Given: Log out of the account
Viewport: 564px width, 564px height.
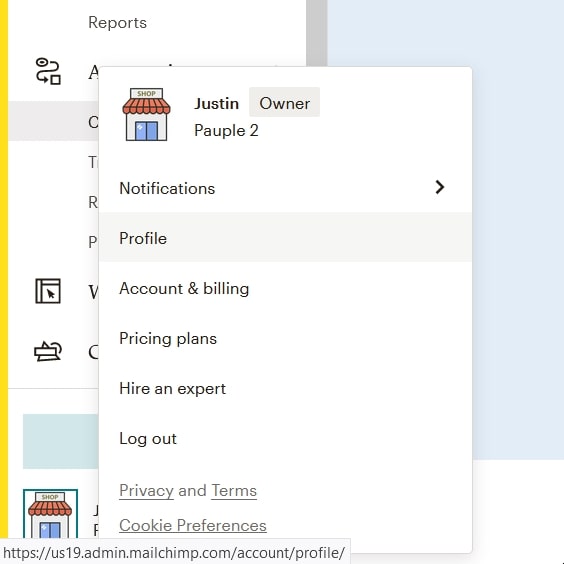Looking at the screenshot, I should coord(285,438).
